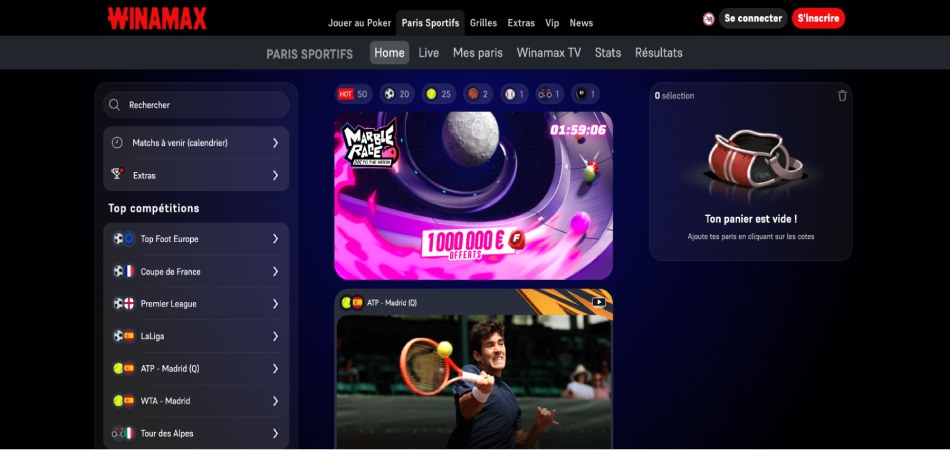The height and width of the screenshot is (450, 950).
Task: Select the HOT 50 filter chip
Action: point(353,94)
